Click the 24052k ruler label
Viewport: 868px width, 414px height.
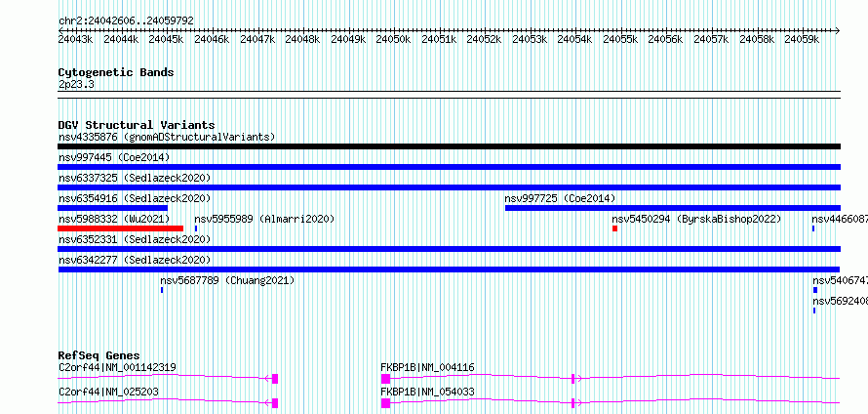[x=484, y=39]
